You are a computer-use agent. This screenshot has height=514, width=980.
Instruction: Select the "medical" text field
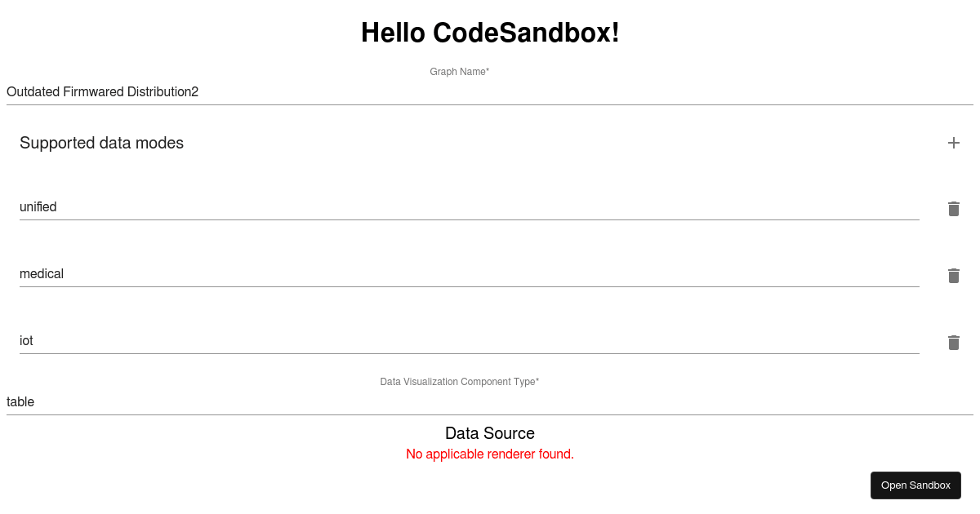point(245,273)
